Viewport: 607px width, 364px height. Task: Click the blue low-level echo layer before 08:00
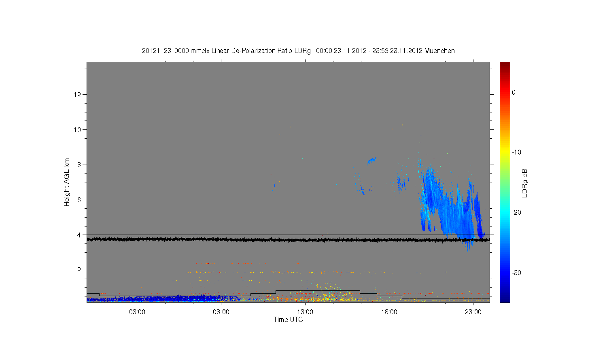162,299
